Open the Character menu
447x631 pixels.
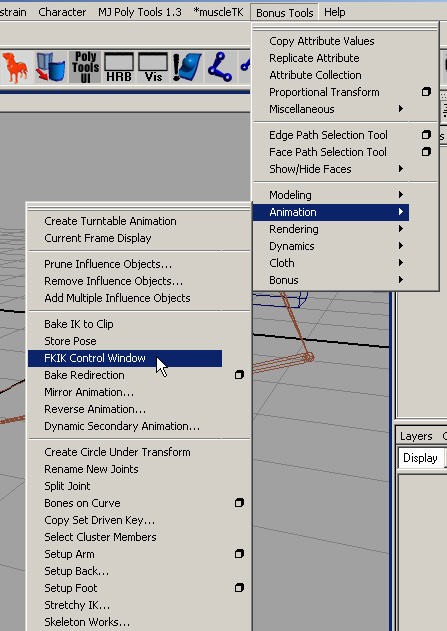pyautogui.click(x=62, y=12)
